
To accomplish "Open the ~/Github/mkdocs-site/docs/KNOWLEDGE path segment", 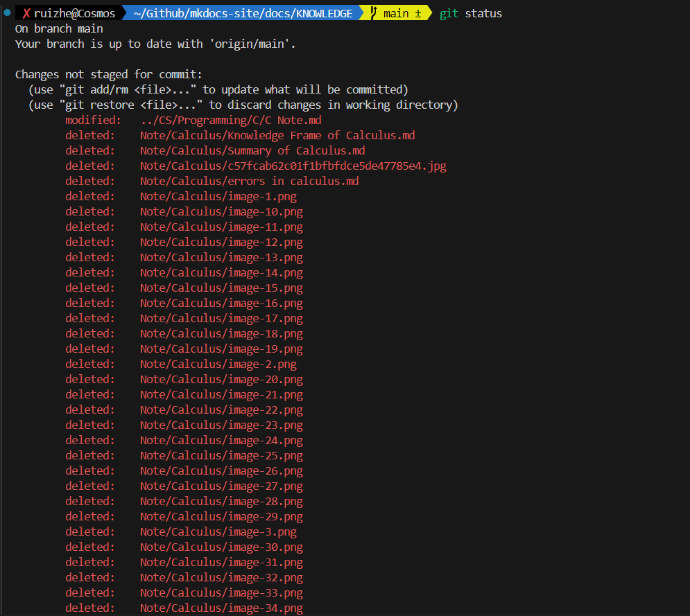I will (243, 14).
